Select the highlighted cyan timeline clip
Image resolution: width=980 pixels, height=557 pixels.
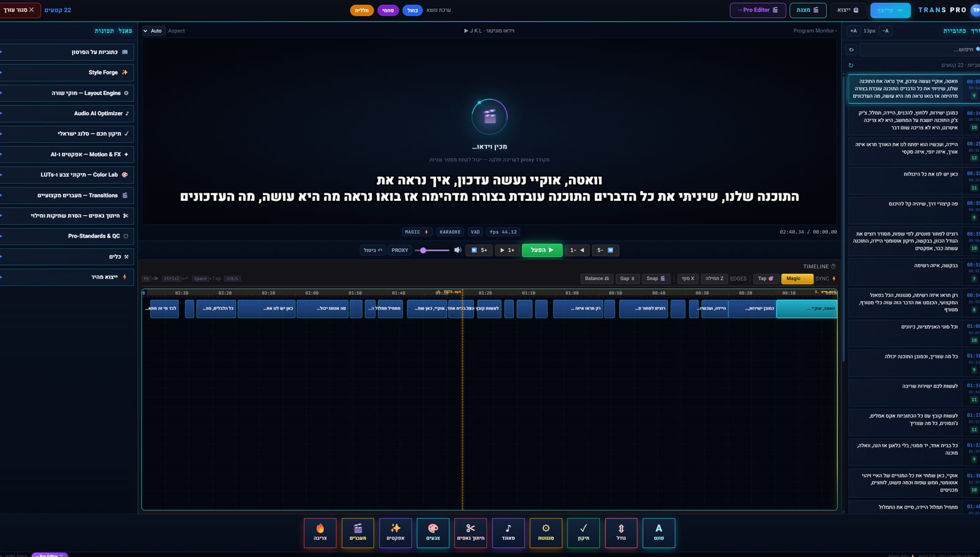pyautogui.click(x=806, y=308)
